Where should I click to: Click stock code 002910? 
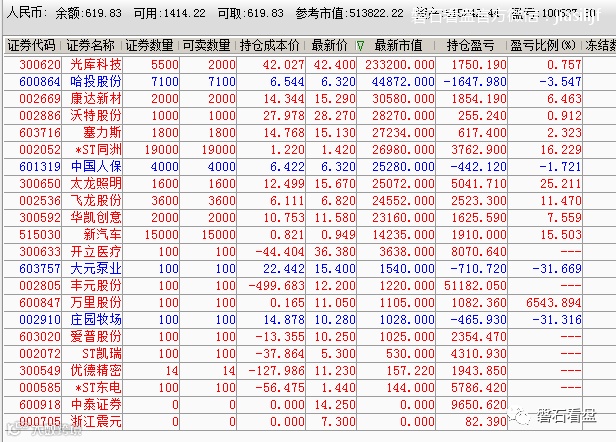click(x=40, y=319)
